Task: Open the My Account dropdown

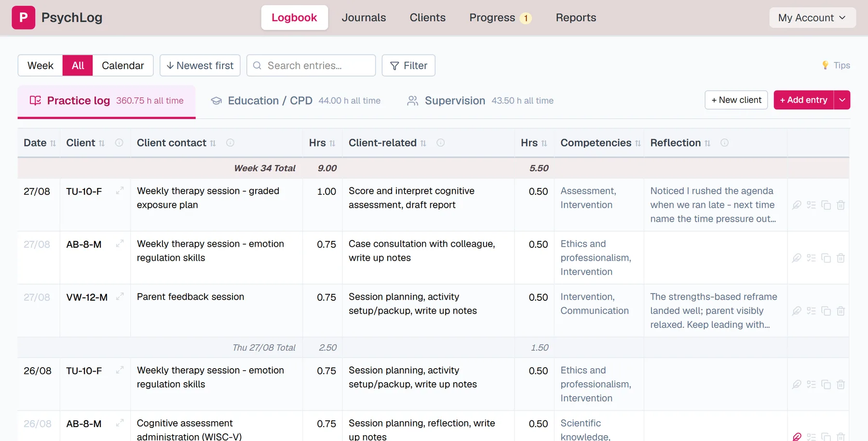Action: [x=813, y=18]
